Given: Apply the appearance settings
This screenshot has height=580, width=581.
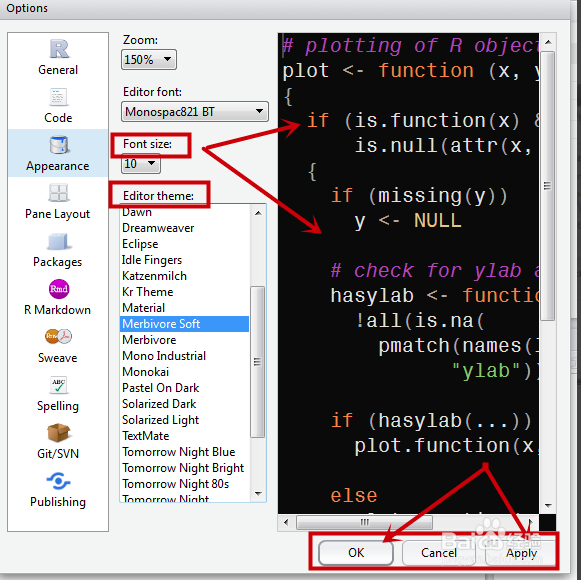Looking at the screenshot, I should 521,553.
